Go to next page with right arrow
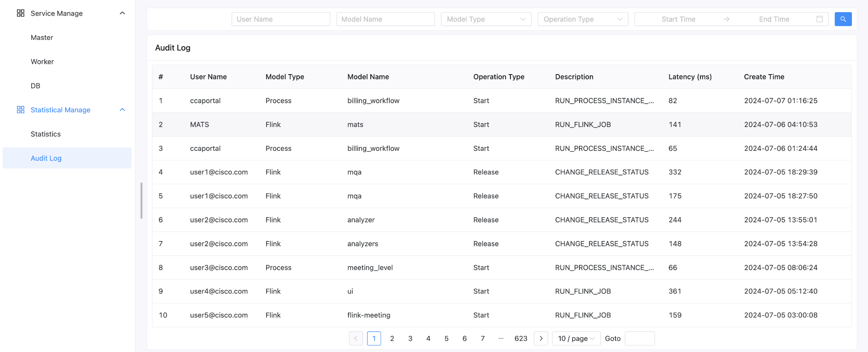The width and height of the screenshot is (868, 352). coord(541,339)
